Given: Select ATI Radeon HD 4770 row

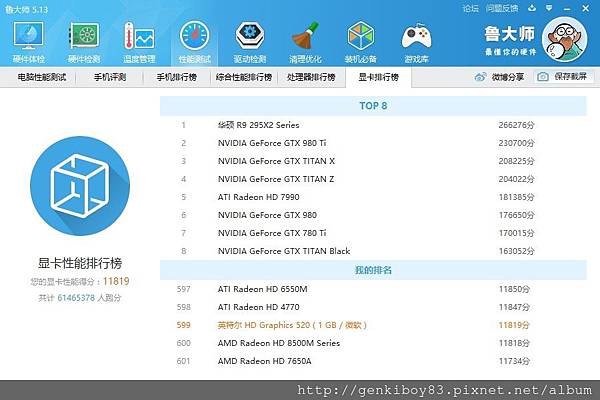Looking at the screenshot, I should (373, 307).
